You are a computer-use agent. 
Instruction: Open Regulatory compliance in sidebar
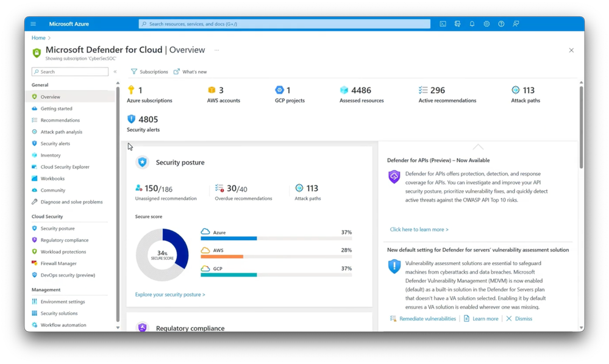pyautogui.click(x=65, y=240)
